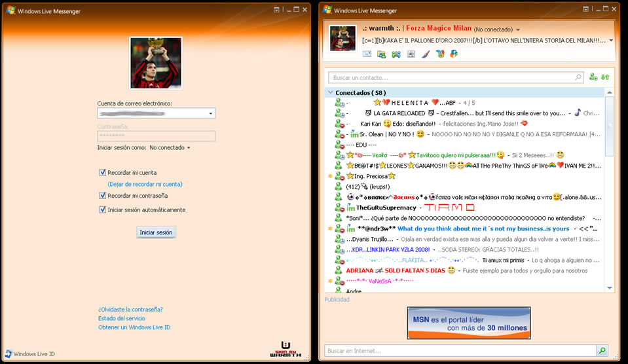This screenshot has height=364, width=628.
Task: Click status icon beside VaNeSsA contact
Action: (340, 281)
